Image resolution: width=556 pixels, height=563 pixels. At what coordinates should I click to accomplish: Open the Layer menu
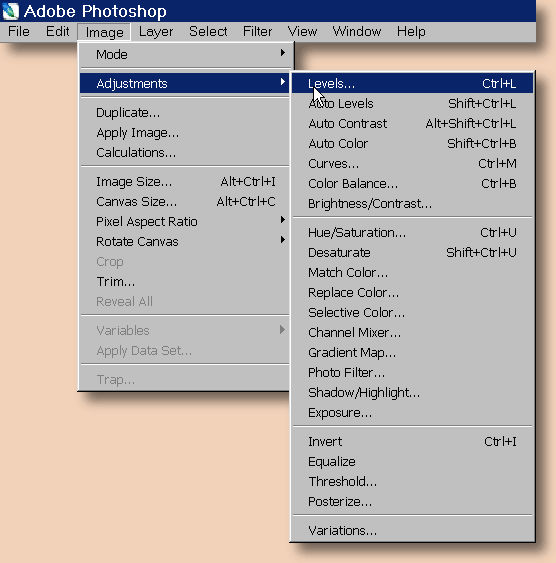[x=156, y=32]
